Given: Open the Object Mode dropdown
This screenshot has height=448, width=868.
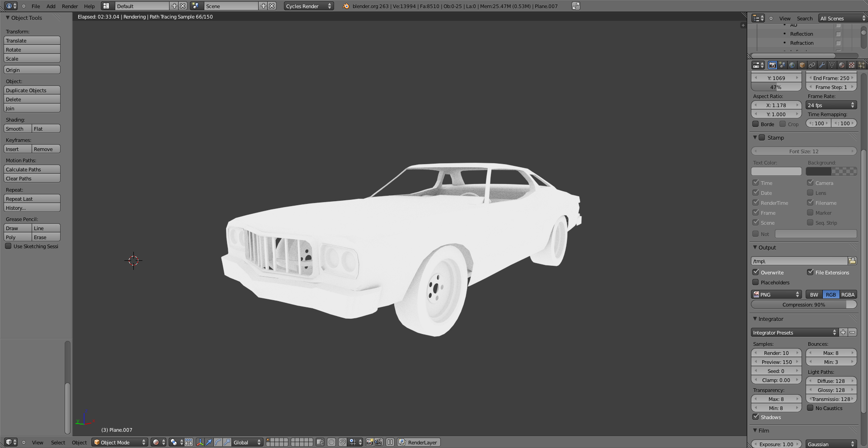Looking at the screenshot, I should coord(120,442).
